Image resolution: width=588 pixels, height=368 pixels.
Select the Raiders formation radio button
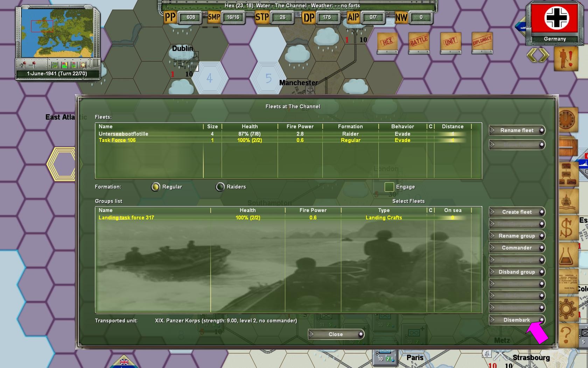(220, 187)
